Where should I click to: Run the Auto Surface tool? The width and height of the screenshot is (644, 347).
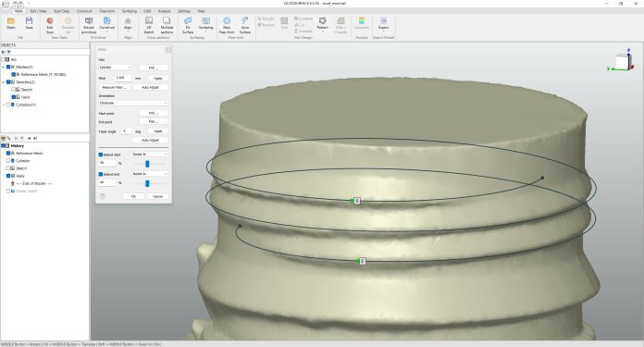point(245,25)
